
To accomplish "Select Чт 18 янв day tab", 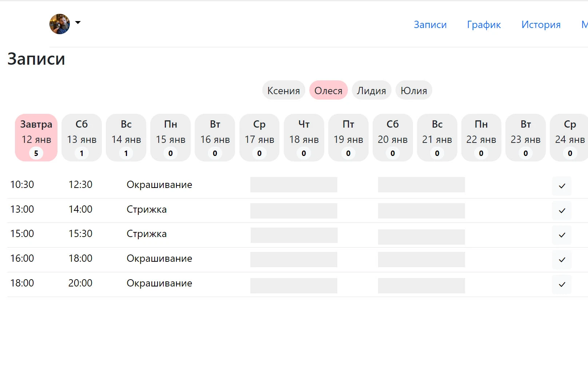I will pos(304,137).
